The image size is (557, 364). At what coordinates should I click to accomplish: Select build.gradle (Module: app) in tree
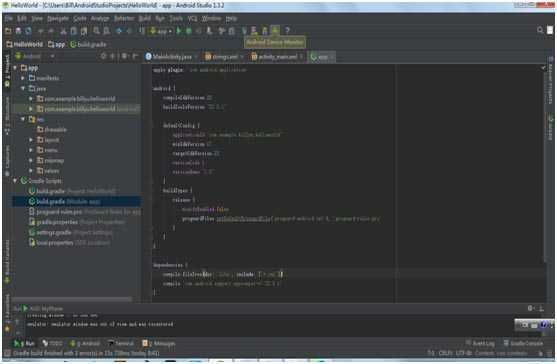pos(77,202)
